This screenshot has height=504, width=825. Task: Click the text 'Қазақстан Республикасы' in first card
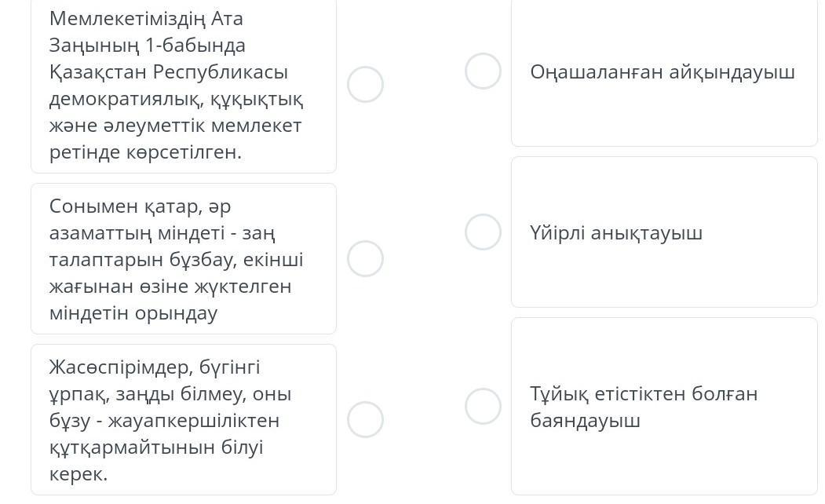click(x=168, y=72)
